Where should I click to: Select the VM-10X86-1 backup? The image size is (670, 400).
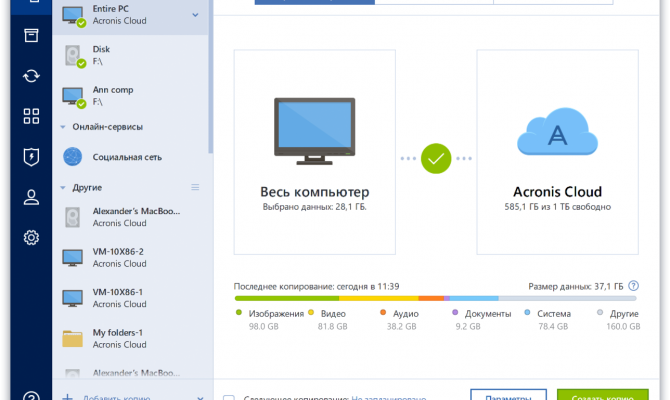pos(130,298)
